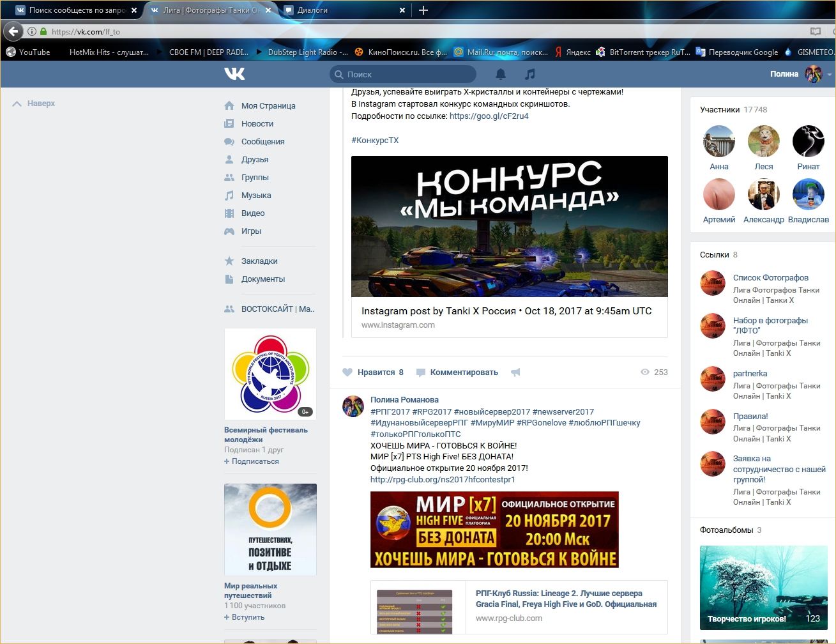Open Друзья in left menu
Viewport: 836px width, 644px height.
[x=255, y=160]
